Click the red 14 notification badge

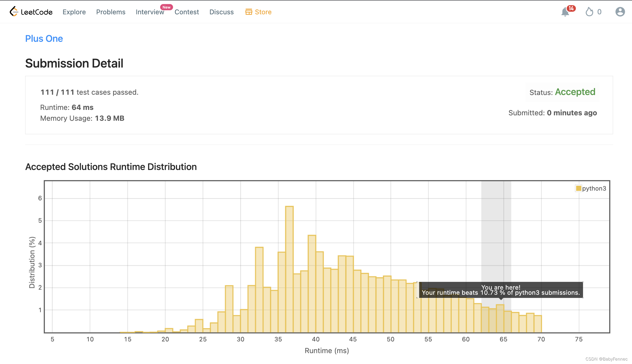click(x=571, y=8)
